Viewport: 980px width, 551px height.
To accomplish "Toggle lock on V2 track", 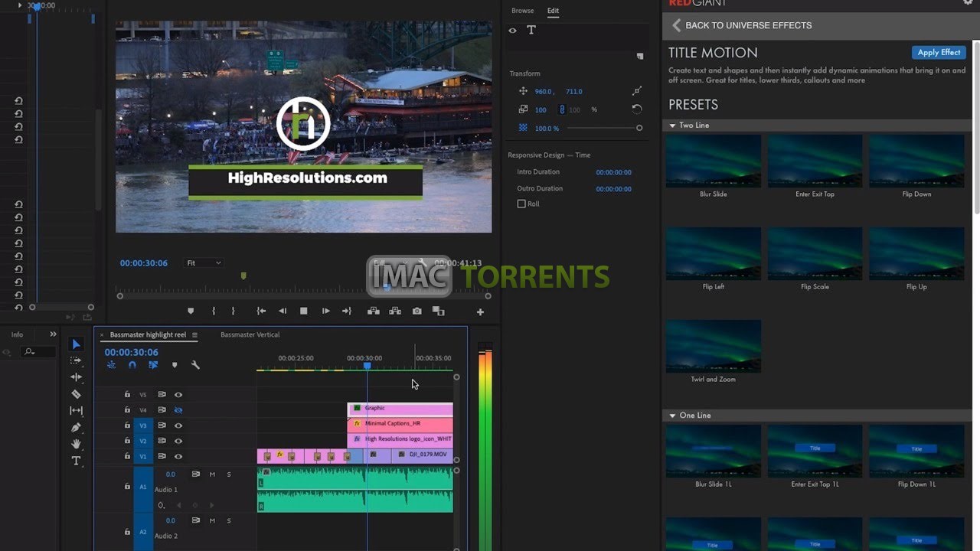I will click(x=127, y=441).
